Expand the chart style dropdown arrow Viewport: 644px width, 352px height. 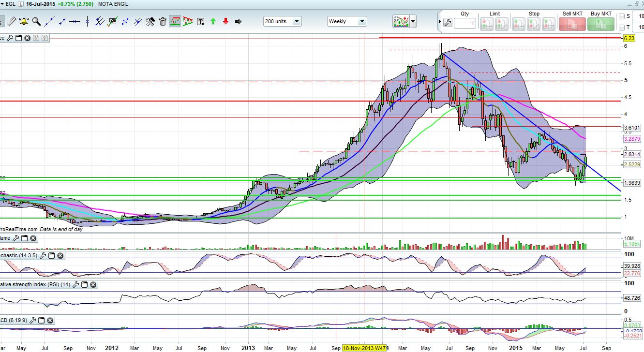413,22
